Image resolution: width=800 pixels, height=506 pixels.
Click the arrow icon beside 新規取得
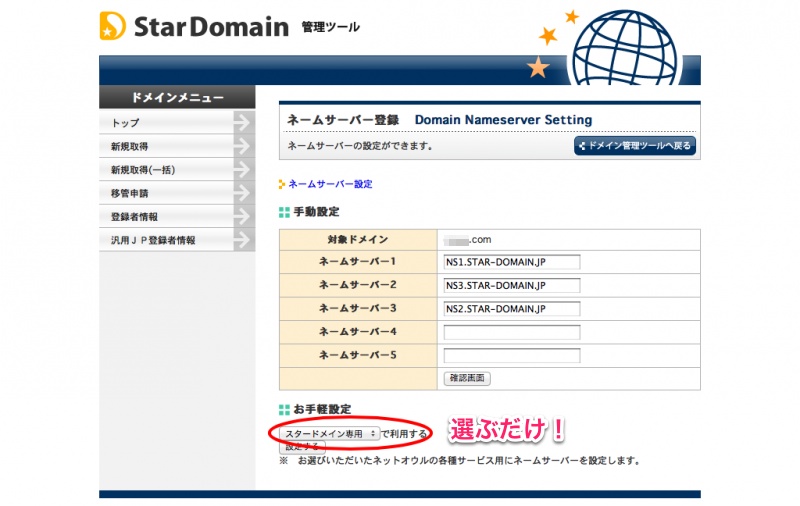[244, 146]
